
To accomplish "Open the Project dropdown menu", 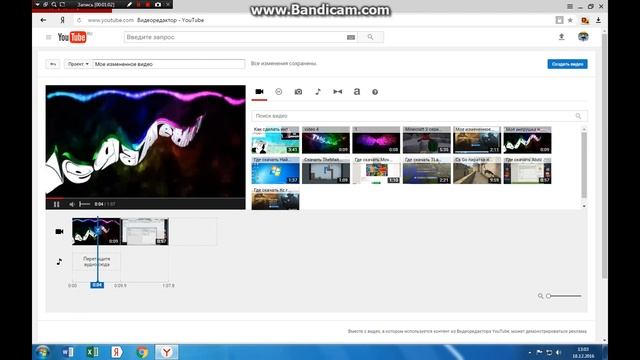I will tap(78, 64).
